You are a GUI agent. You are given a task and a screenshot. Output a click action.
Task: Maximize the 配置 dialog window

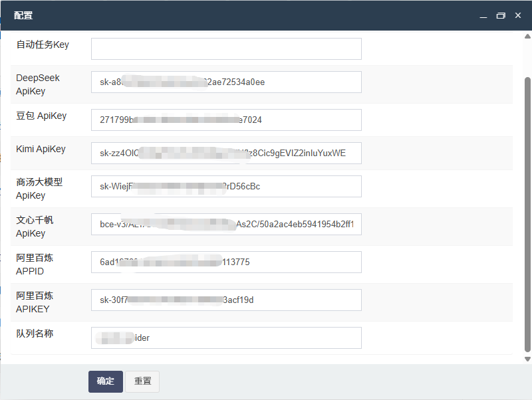coord(501,15)
